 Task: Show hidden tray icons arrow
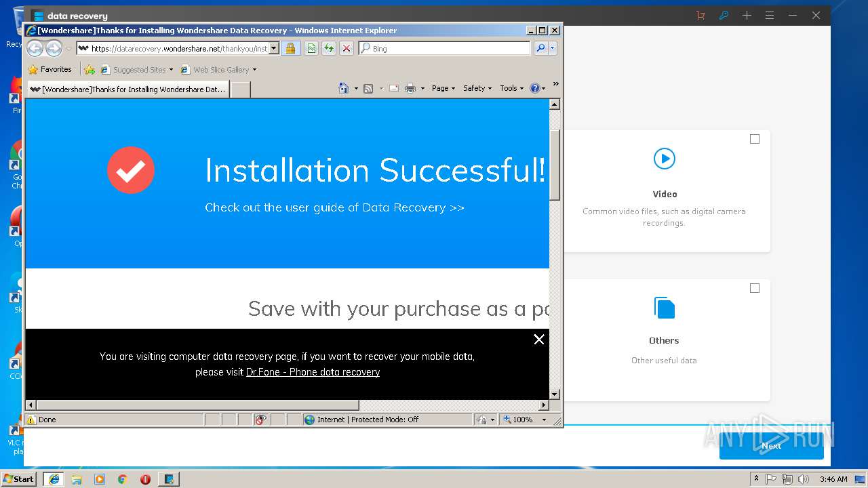pyautogui.click(x=756, y=479)
